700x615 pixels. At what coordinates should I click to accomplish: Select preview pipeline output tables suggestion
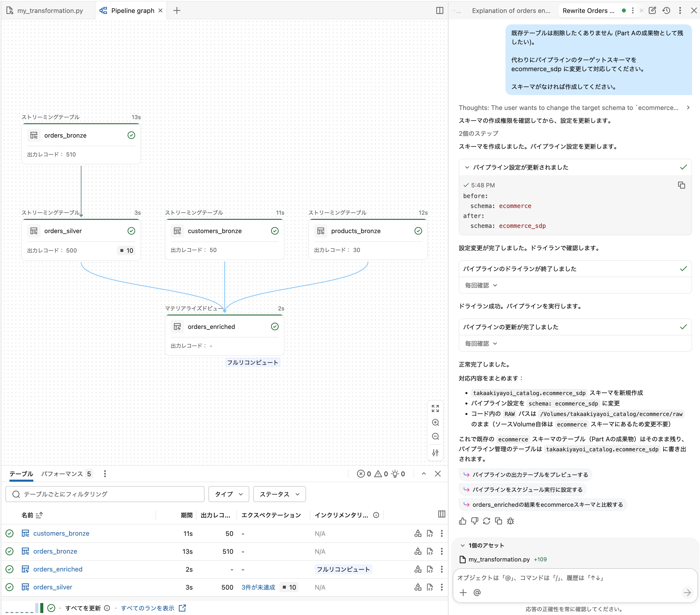[526, 475]
